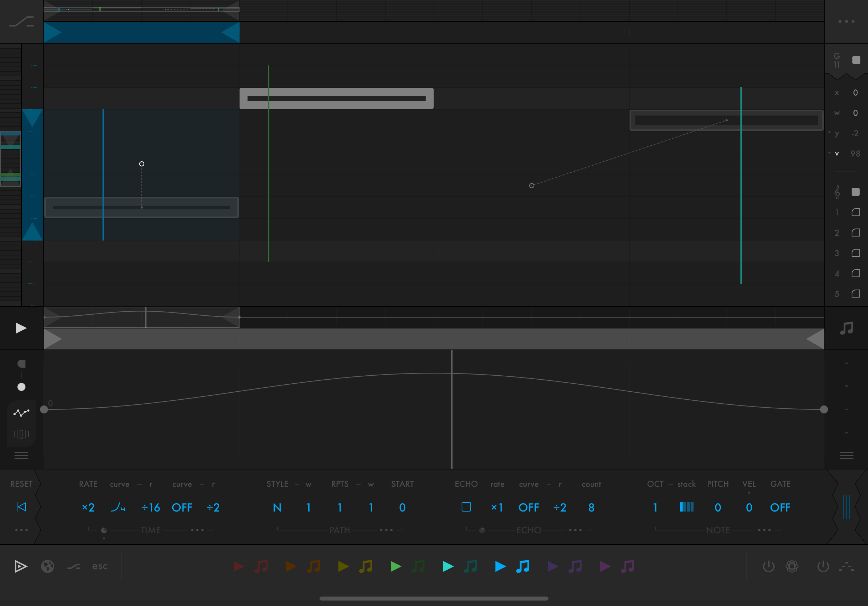Select slot 3 in the right panel
This screenshot has width=868, height=606.
(855, 253)
